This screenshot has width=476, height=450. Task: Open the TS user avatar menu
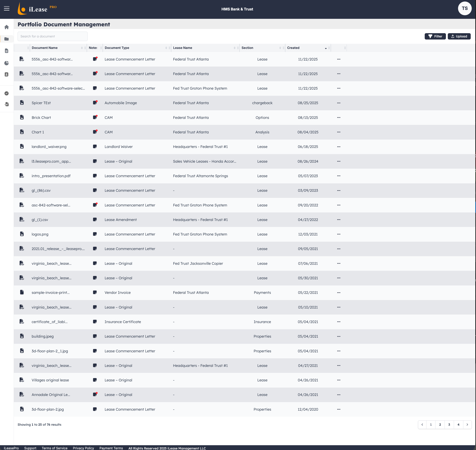[x=465, y=8]
